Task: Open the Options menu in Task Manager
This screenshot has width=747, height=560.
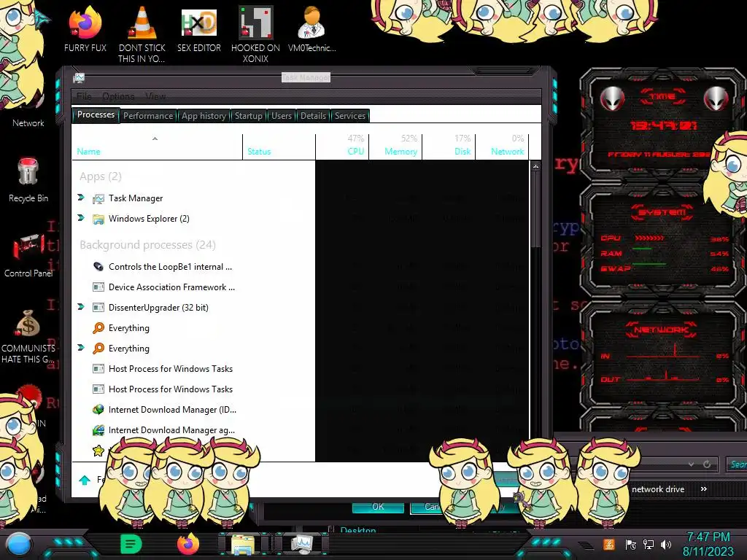Action: click(x=118, y=97)
